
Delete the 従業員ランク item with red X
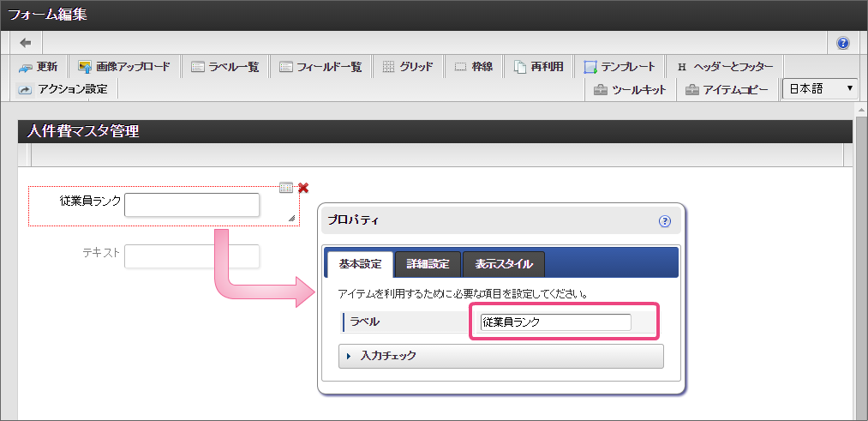tap(303, 188)
